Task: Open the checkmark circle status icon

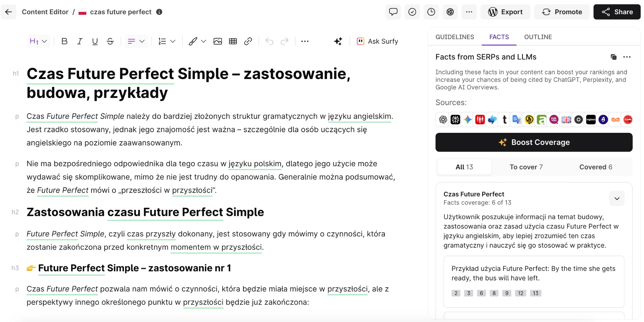Action: 412,12
